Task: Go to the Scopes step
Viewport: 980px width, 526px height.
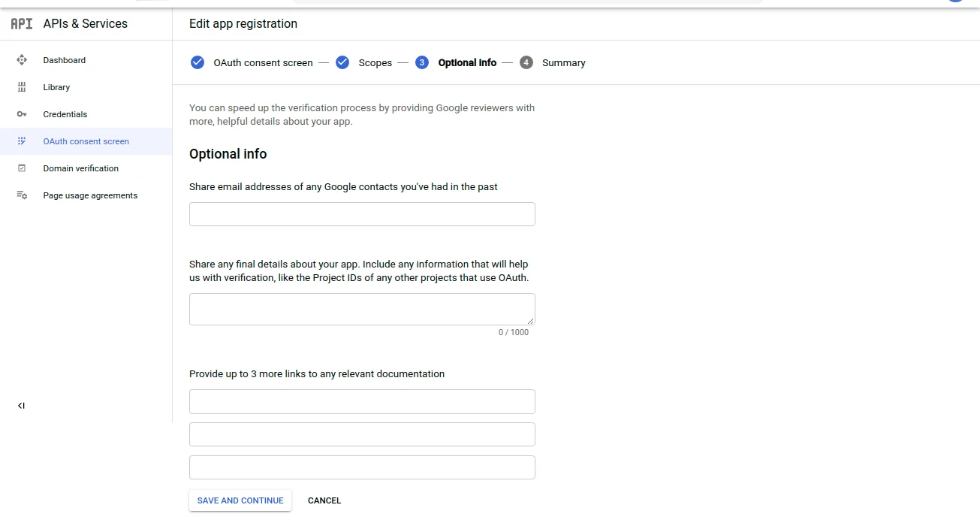Action: (375, 62)
